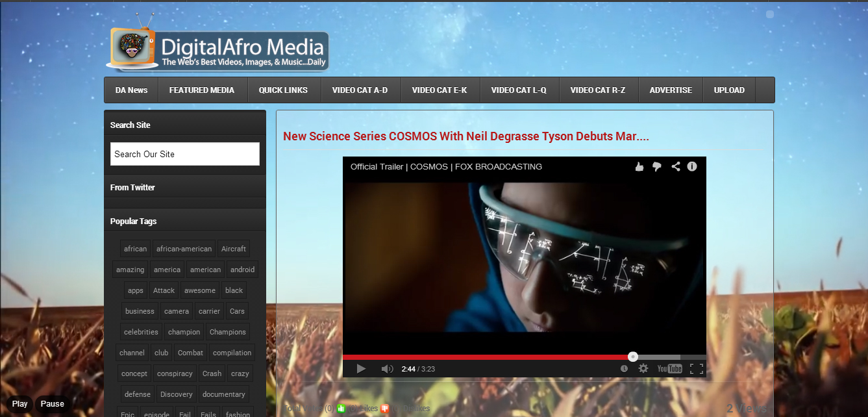
Task: Open video player settings gear
Action: tap(643, 368)
